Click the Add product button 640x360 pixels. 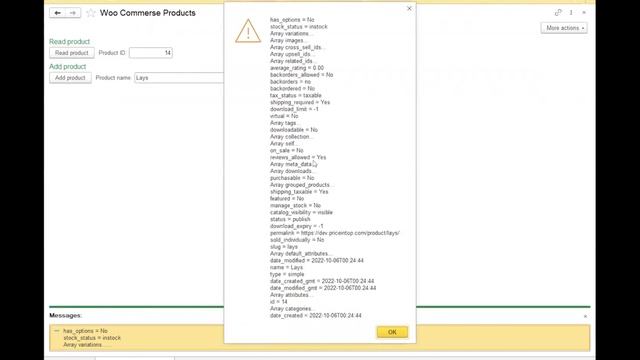pos(70,78)
